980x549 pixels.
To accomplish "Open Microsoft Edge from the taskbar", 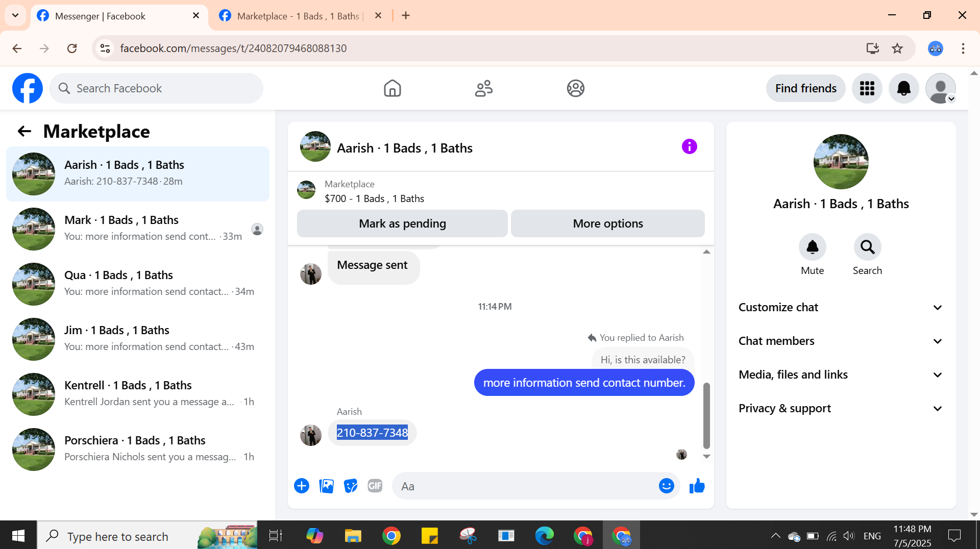I will tap(544, 536).
